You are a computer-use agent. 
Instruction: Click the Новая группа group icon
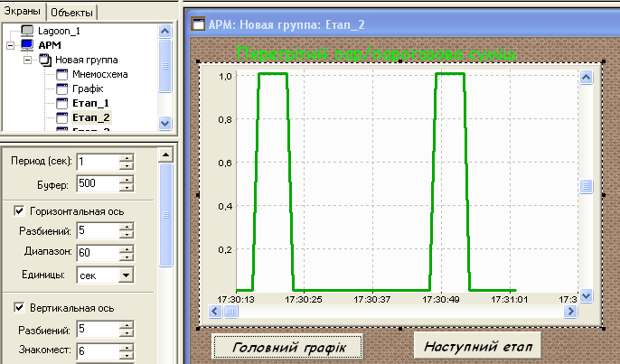[45, 60]
